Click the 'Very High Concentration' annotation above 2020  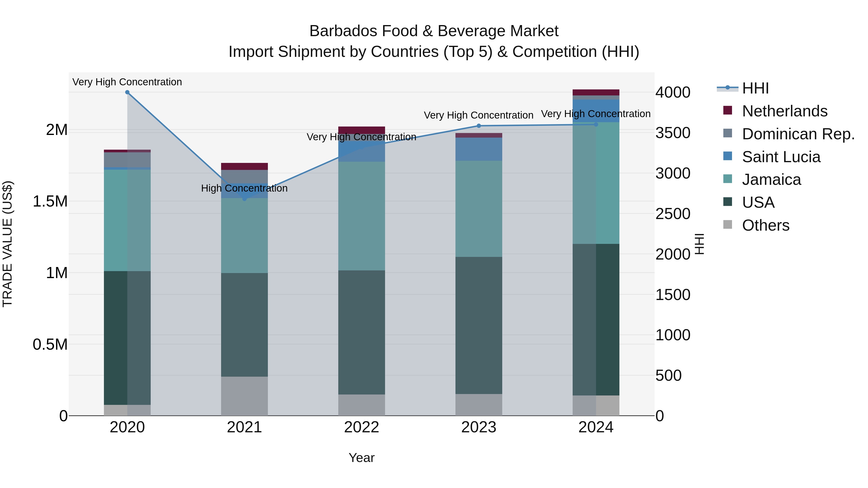(127, 82)
